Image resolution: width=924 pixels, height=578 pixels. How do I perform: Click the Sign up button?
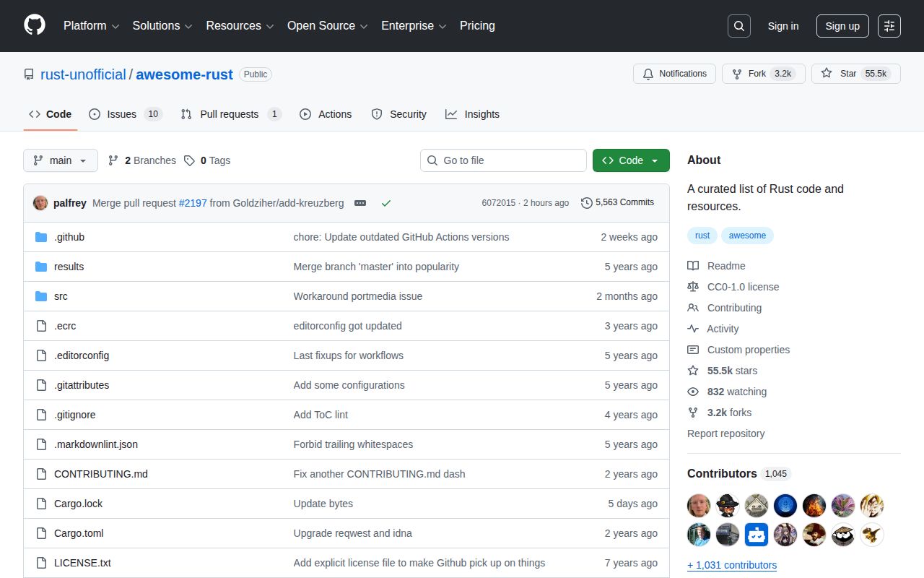click(842, 26)
